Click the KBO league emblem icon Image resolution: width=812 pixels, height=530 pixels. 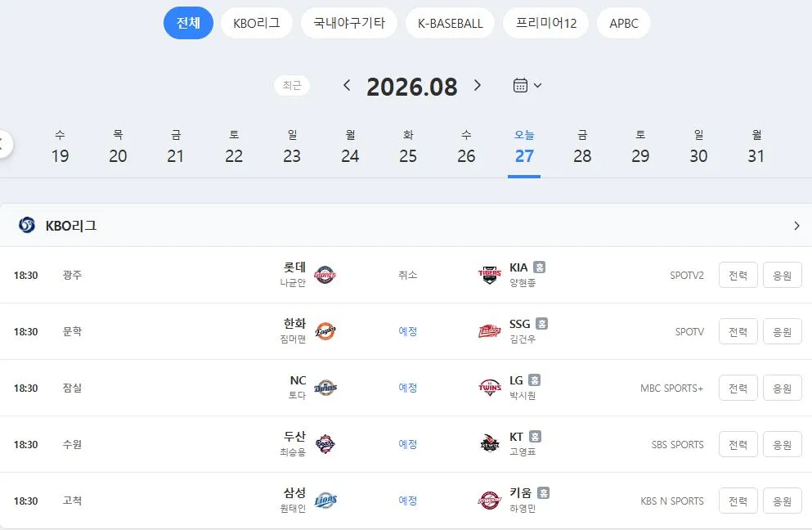coord(27,226)
